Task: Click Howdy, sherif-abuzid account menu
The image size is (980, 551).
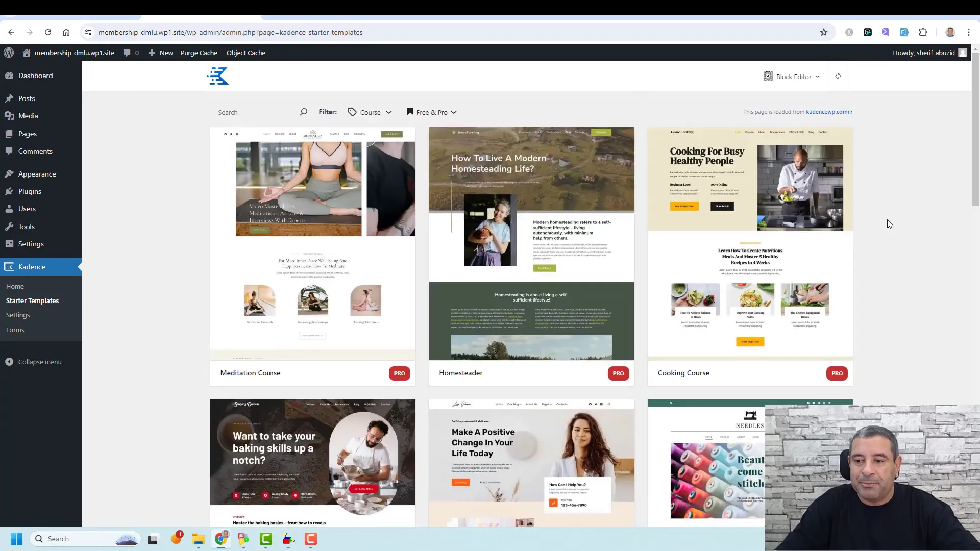Action: click(929, 53)
